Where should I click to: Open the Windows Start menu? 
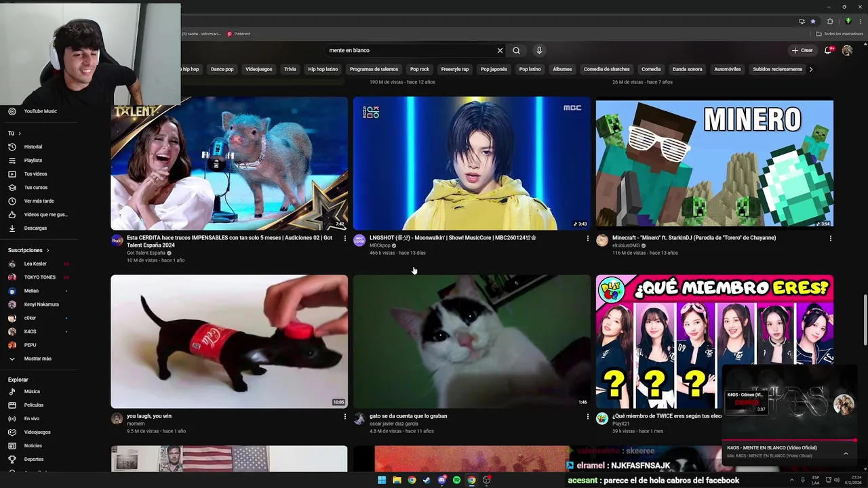382,480
